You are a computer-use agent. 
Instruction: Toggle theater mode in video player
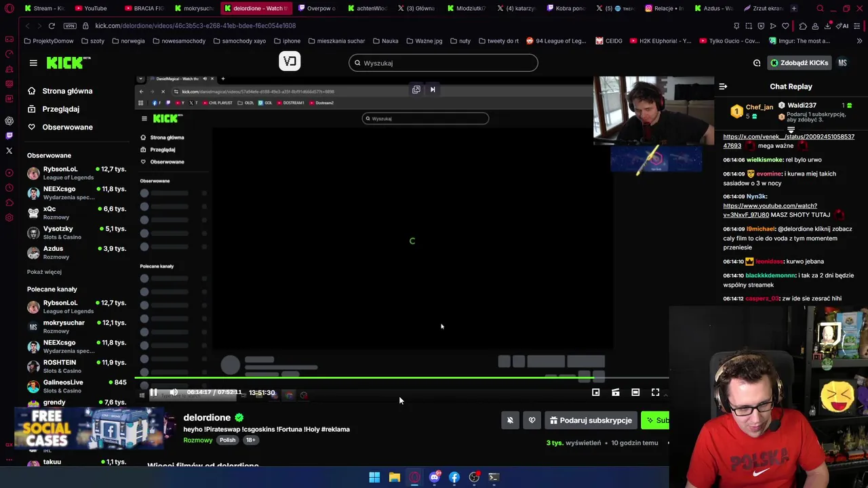[635, 392]
